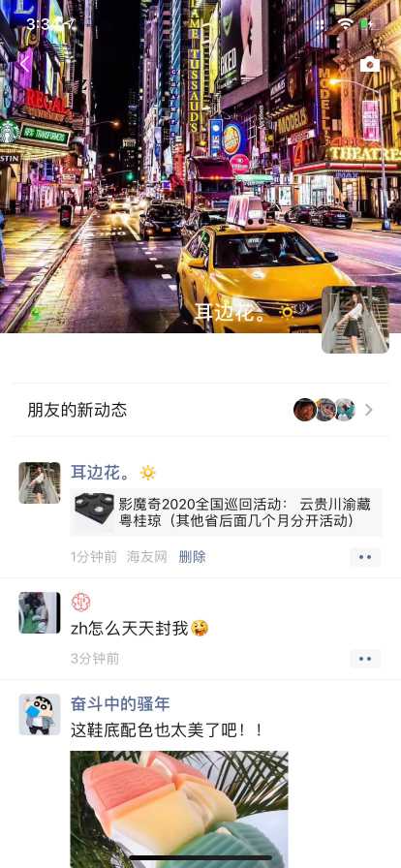Expand 朋友的新动态 with the chevron arrow
The height and width of the screenshot is (868, 401).
click(x=369, y=410)
